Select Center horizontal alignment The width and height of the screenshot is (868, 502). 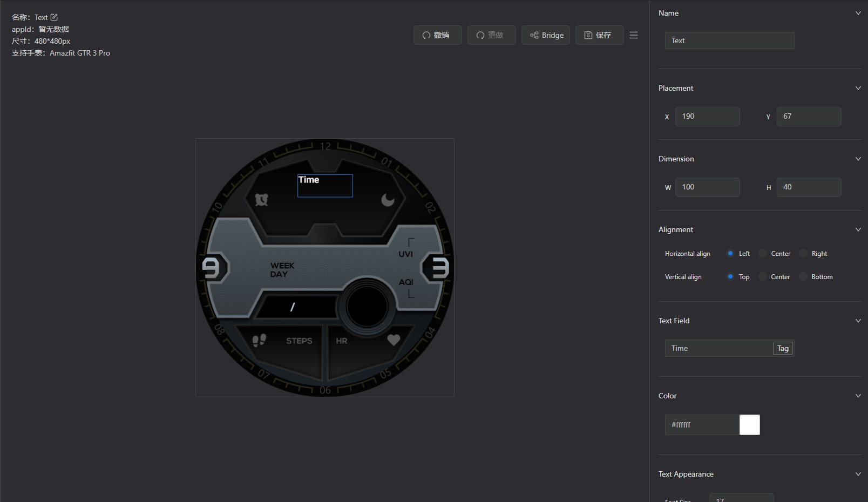pyautogui.click(x=763, y=254)
